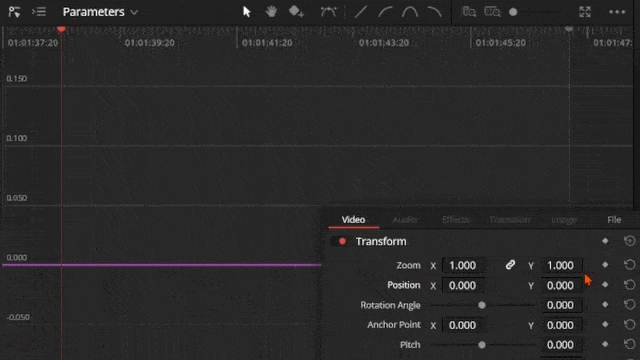
Task: Activate the hand pan tool
Action: 271,12
